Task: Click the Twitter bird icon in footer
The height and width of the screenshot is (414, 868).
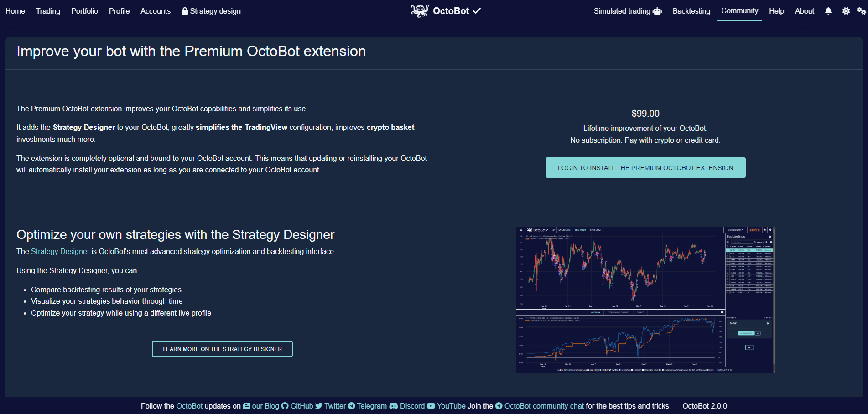Action: click(x=319, y=406)
